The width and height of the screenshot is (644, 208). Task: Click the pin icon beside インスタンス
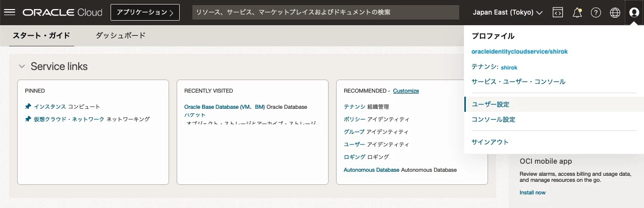point(28,106)
